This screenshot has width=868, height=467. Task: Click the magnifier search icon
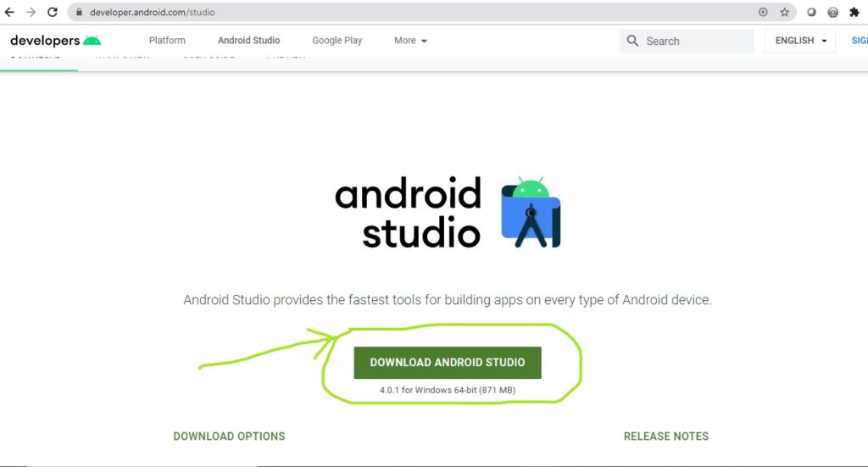point(632,41)
